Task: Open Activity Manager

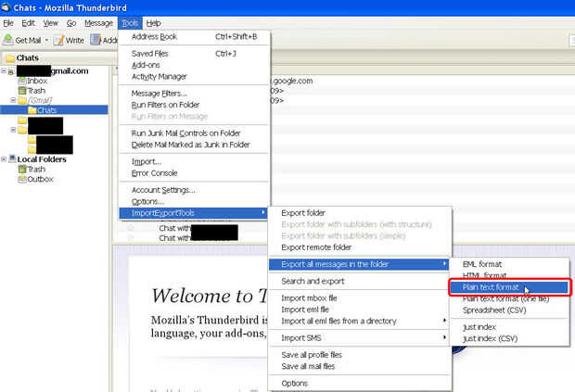Action: coord(195,76)
